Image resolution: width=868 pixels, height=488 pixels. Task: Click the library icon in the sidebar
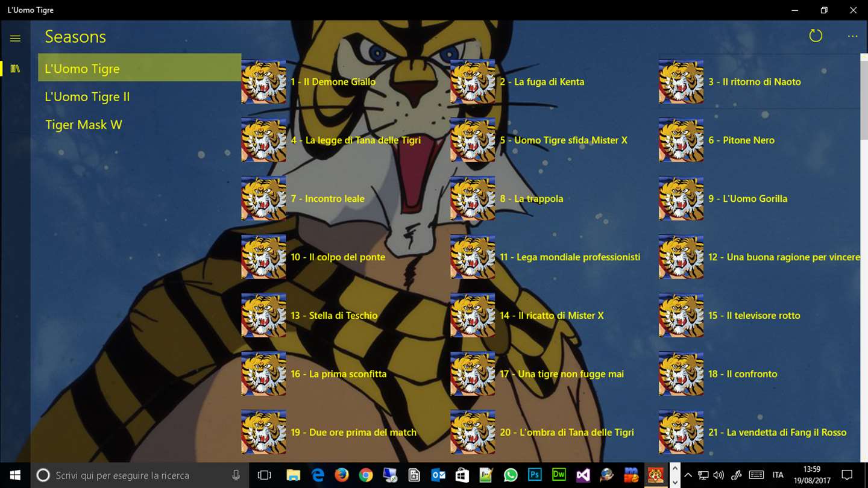click(x=15, y=69)
